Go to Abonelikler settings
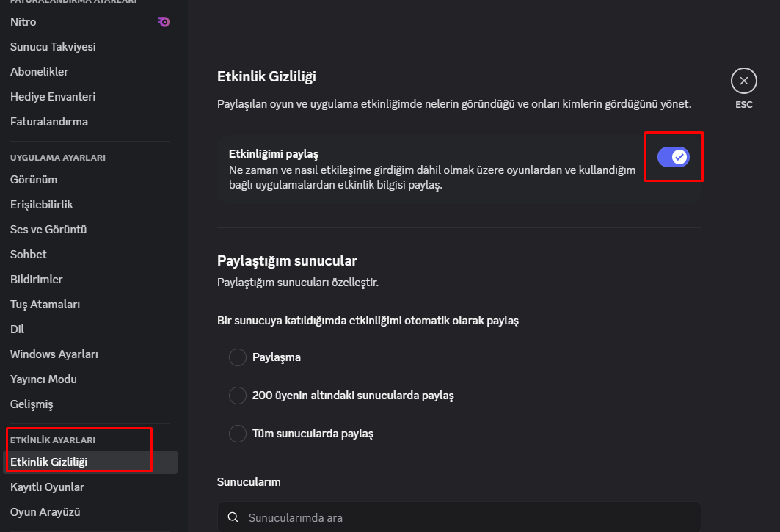 tap(40, 72)
